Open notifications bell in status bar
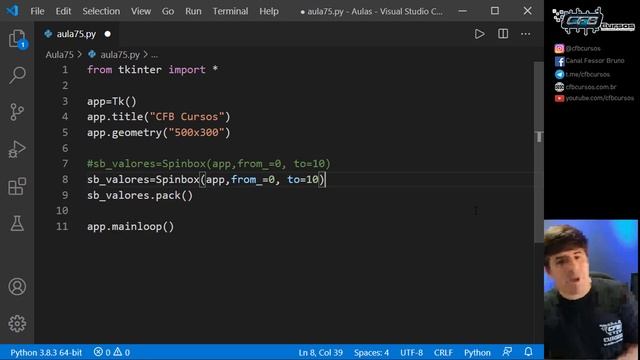640x360 pixels. pyautogui.click(x=528, y=352)
